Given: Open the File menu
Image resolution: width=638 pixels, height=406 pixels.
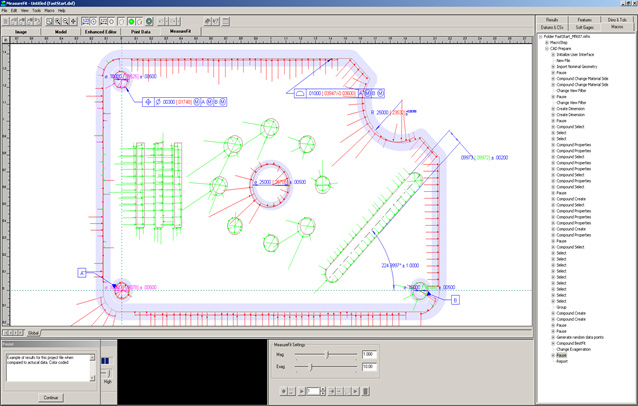Looking at the screenshot, I should (4, 11).
